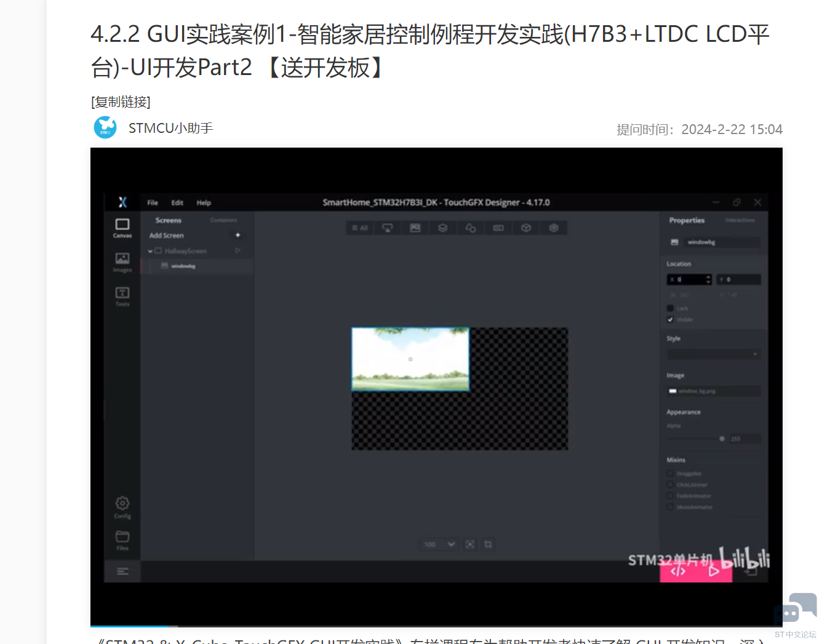
Task: Click the post timestamp 2024-2-22 15:04
Action: tap(732, 129)
